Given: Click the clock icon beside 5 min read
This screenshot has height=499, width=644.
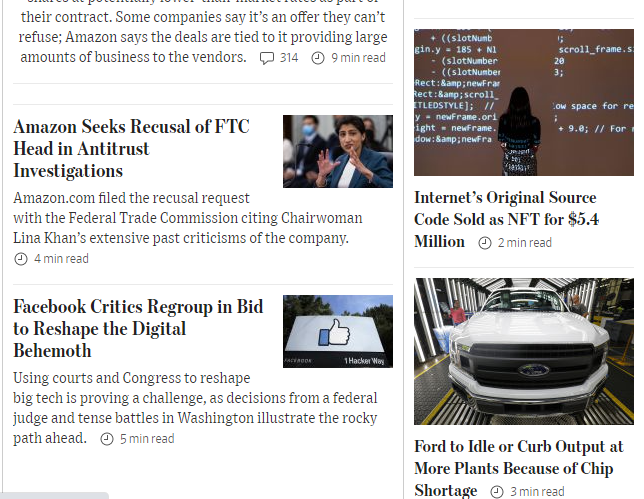Looking at the screenshot, I should [x=107, y=439].
